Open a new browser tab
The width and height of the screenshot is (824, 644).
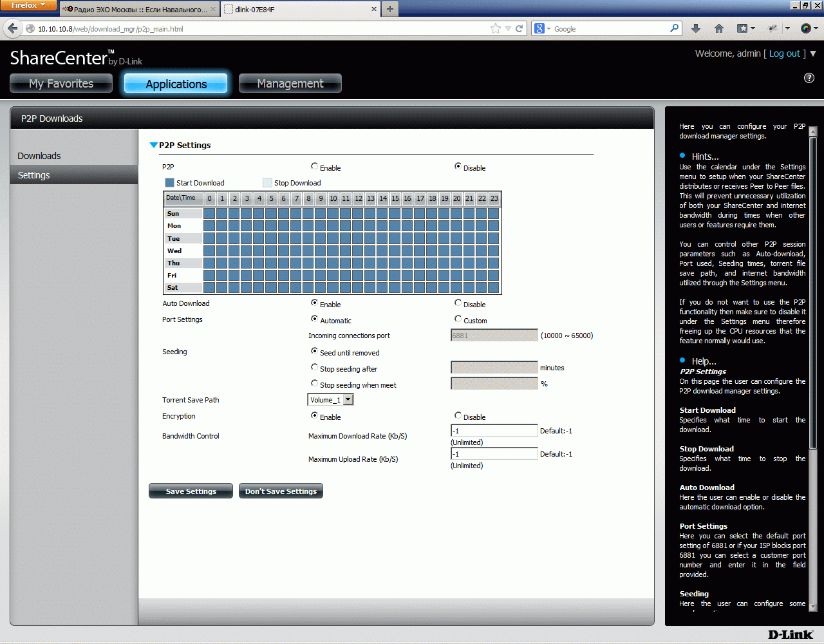[389, 9]
